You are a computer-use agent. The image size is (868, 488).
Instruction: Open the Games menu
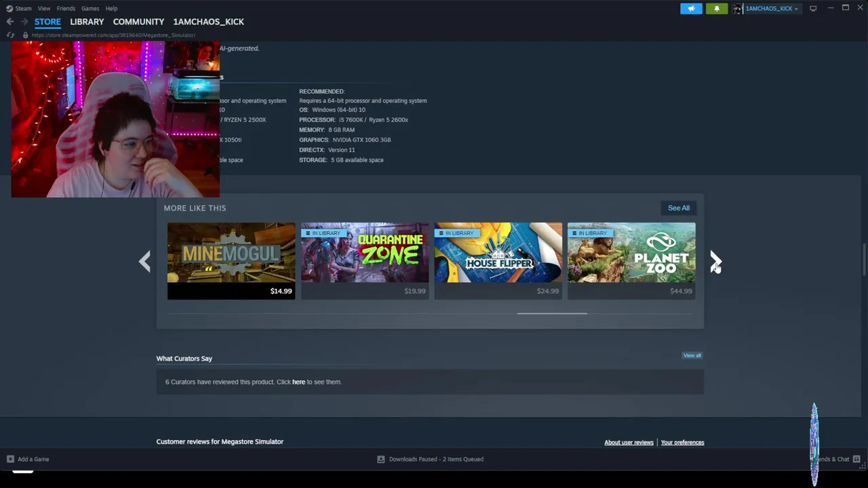click(x=90, y=8)
